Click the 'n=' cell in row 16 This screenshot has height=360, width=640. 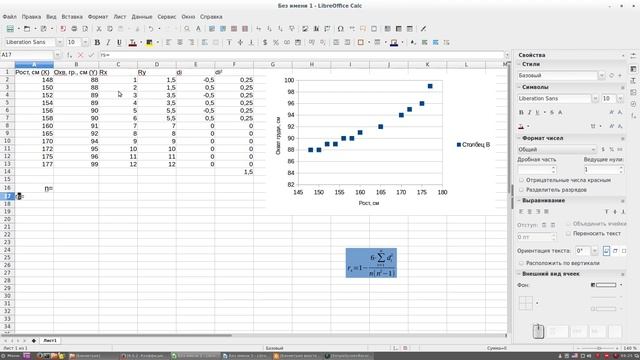tap(34, 189)
